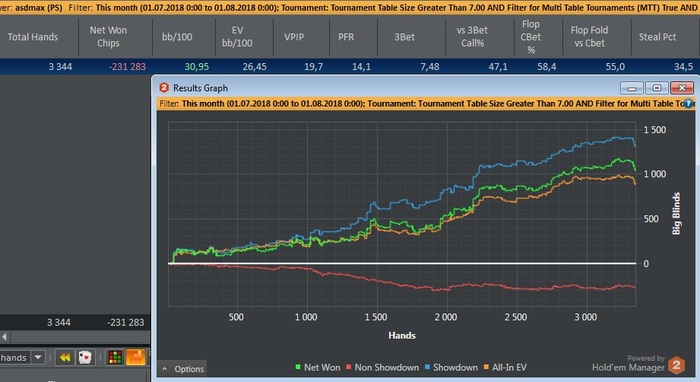Click the colored grid matrix icon
Image resolution: width=700 pixels, height=382 pixels.
(x=115, y=357)
